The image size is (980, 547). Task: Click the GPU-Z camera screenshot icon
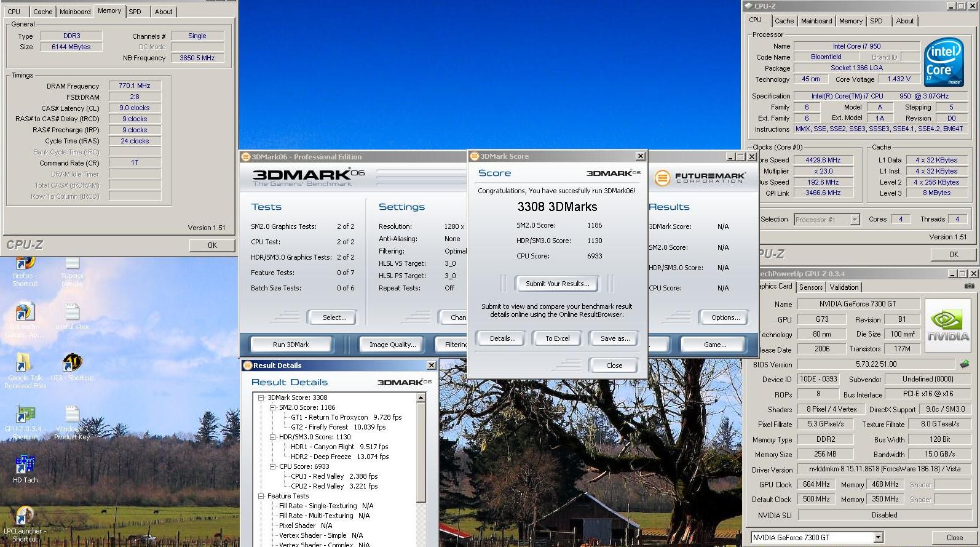[969, 286]
